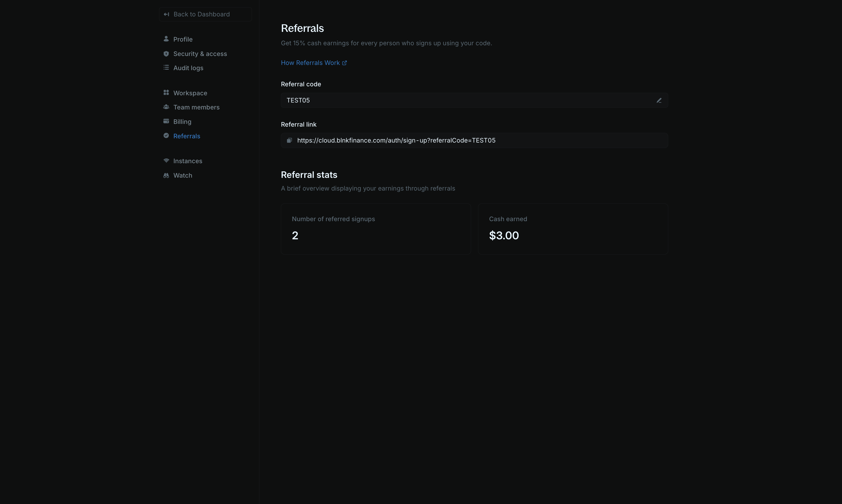842x504 pixels.
Task: Click the pencil icon to edit referral code
Action: [659, 100]
